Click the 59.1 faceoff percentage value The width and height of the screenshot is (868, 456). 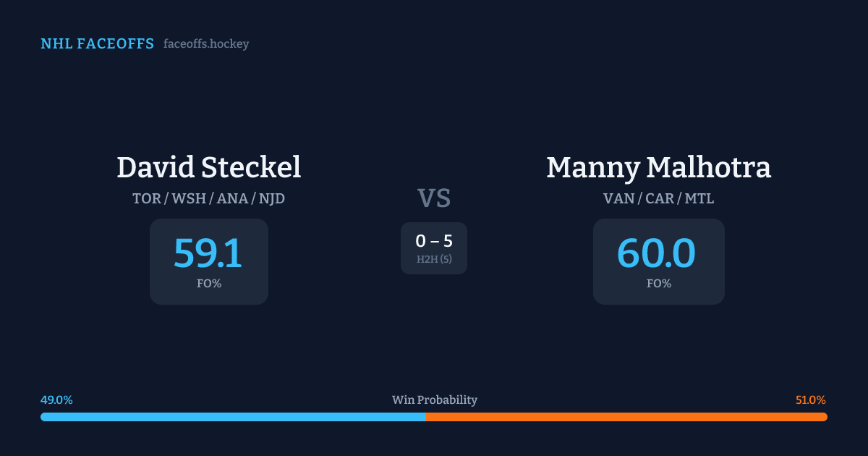click(x=208, y=253)
